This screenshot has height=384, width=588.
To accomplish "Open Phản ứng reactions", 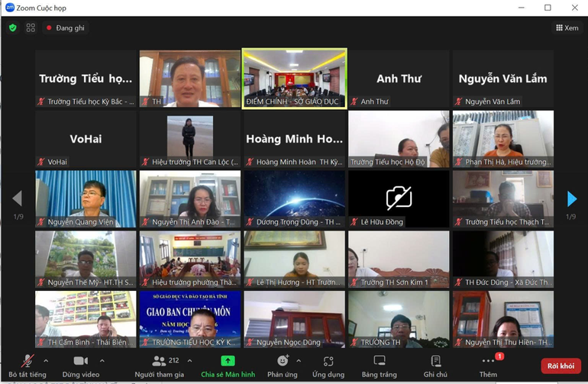I will [x=282, y=365].
